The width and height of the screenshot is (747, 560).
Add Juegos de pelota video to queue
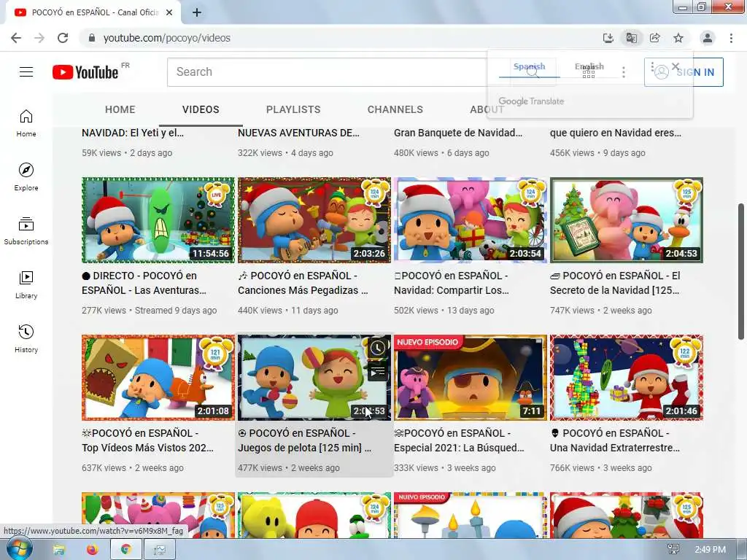tap(377, 372)
